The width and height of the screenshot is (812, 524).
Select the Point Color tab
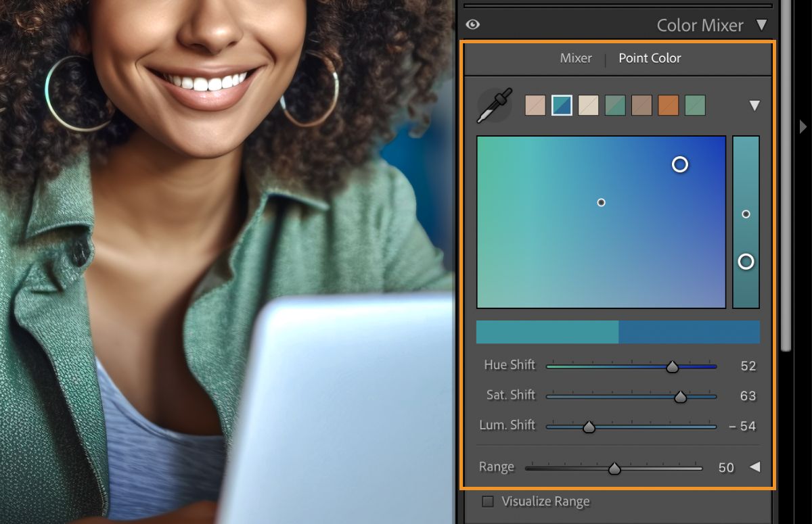[x=649, y=58]
